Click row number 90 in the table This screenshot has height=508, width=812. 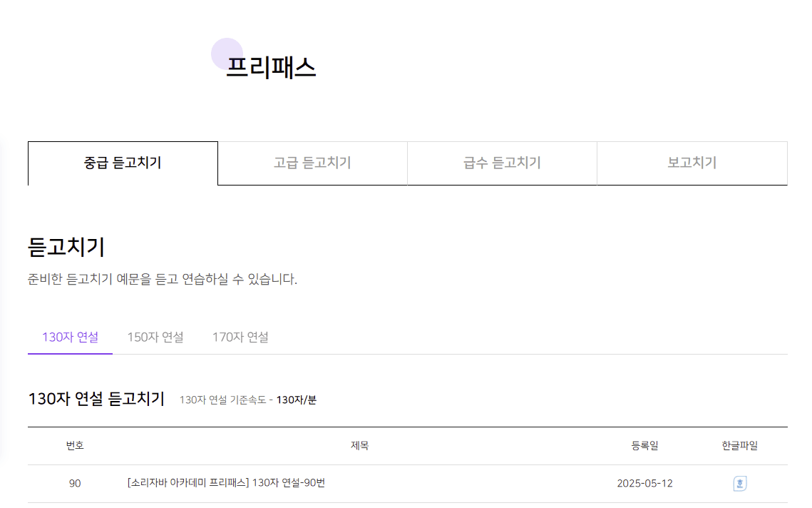75,484
